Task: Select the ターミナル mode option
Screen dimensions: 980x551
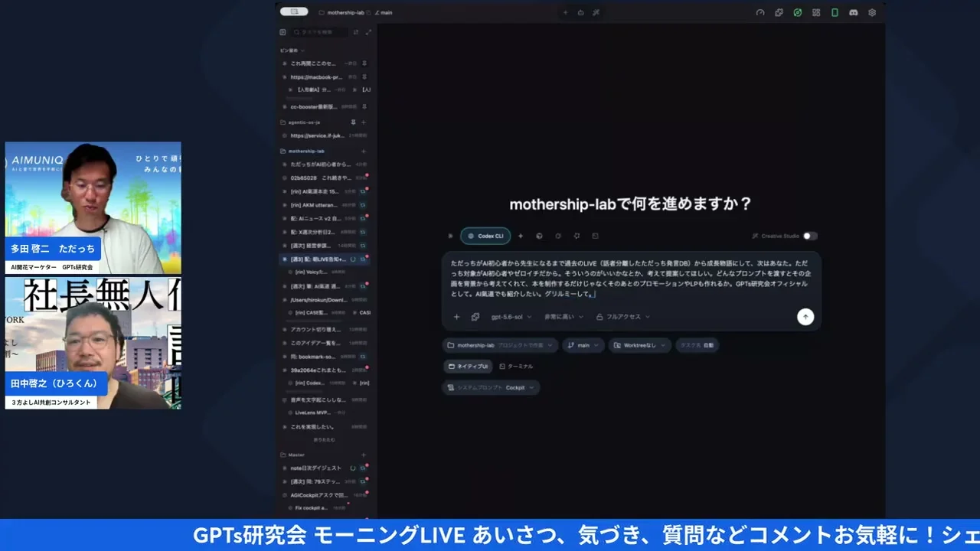Action: [516, 367]
